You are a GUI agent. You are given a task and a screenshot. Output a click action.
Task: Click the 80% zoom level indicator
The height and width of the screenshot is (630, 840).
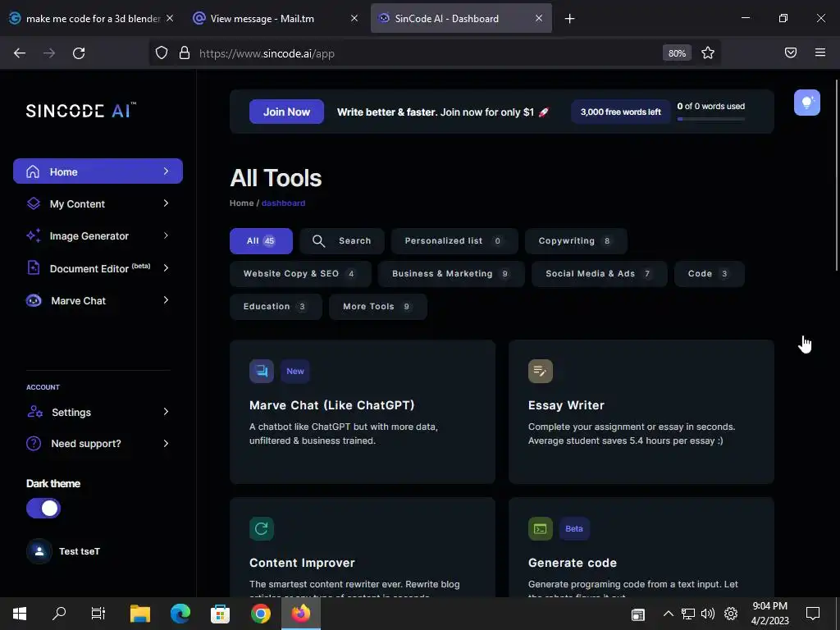coord(677,53)
